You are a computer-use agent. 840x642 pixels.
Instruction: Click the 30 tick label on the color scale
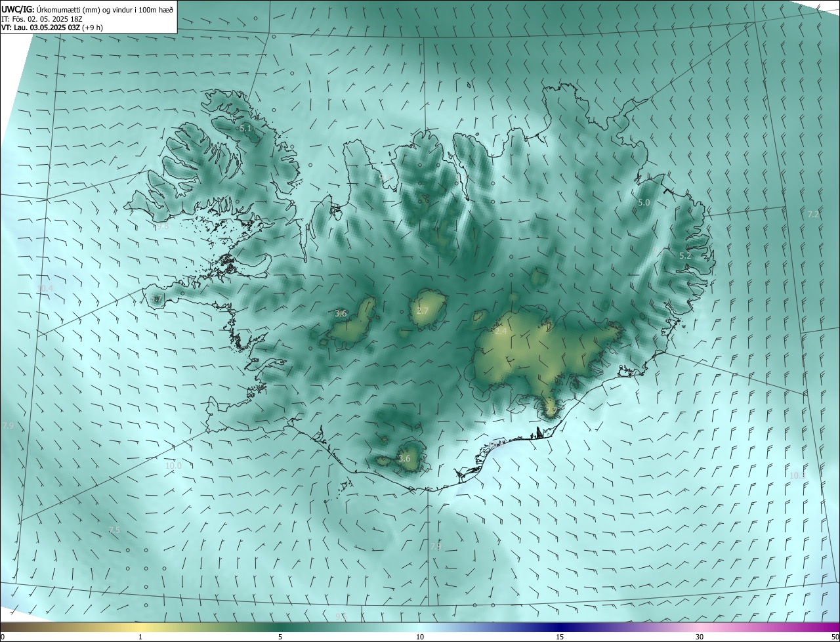pos(700,637)
